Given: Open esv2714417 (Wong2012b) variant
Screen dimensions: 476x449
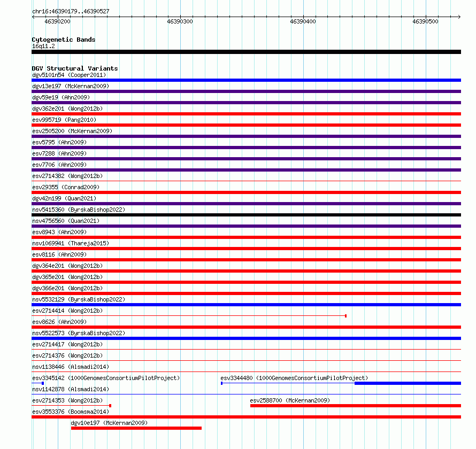Looking at the screenshot, I should point(67,344).
